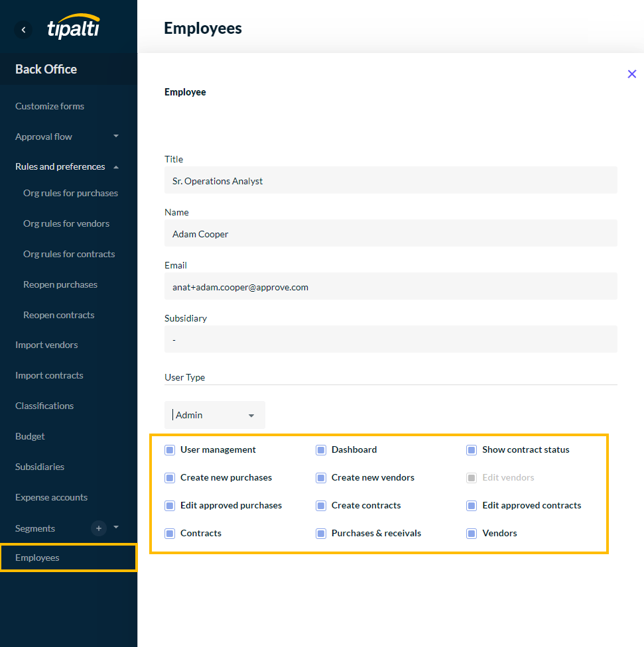Open Approval flow menu item
644x647 pixels.
coord(44,137)
